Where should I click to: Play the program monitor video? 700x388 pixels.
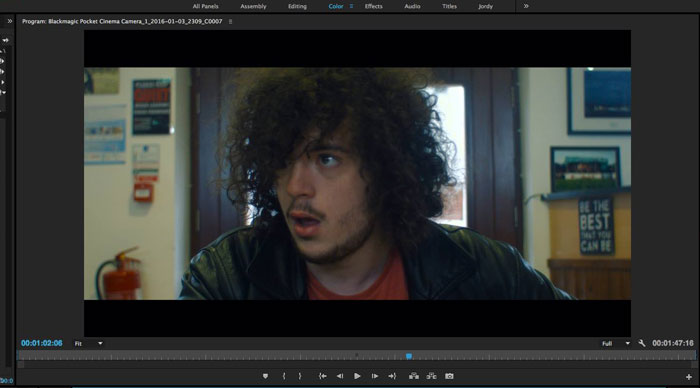pyautogui.click(x=357, y=376)
